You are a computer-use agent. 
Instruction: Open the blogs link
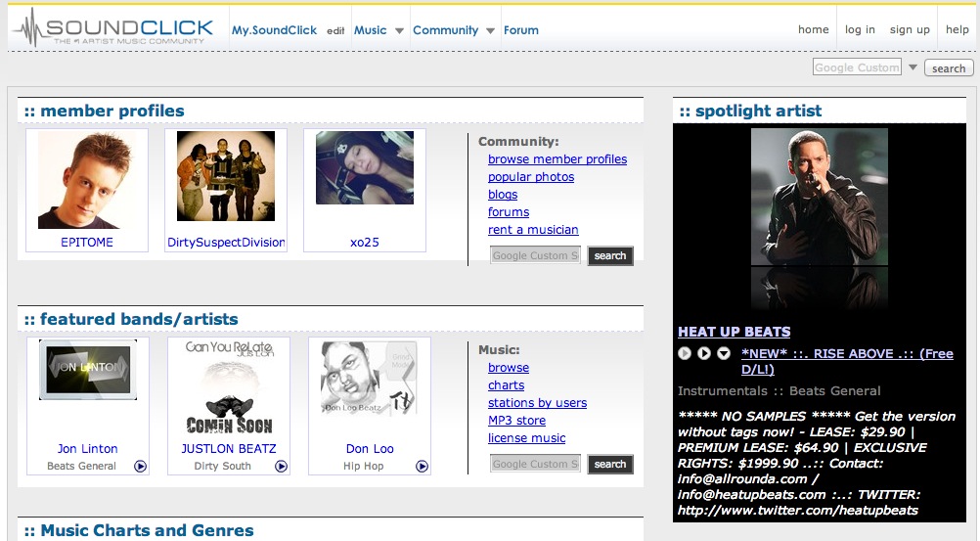503,195
